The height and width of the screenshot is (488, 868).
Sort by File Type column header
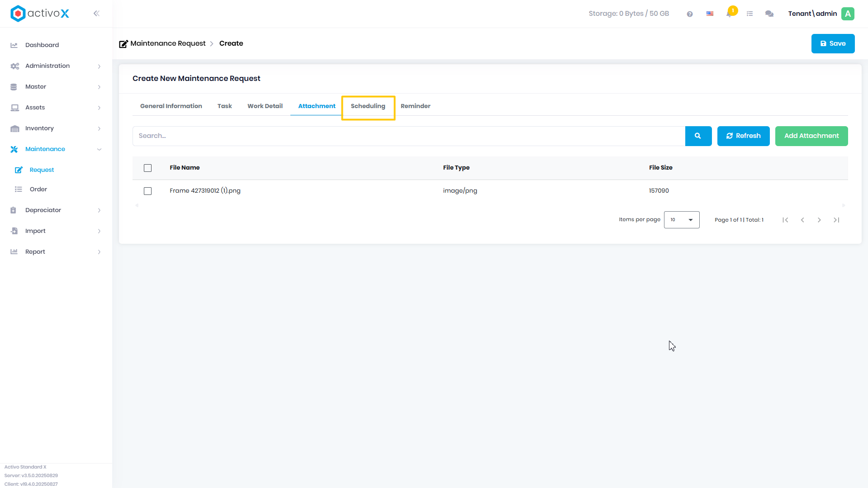pos(456,168)
